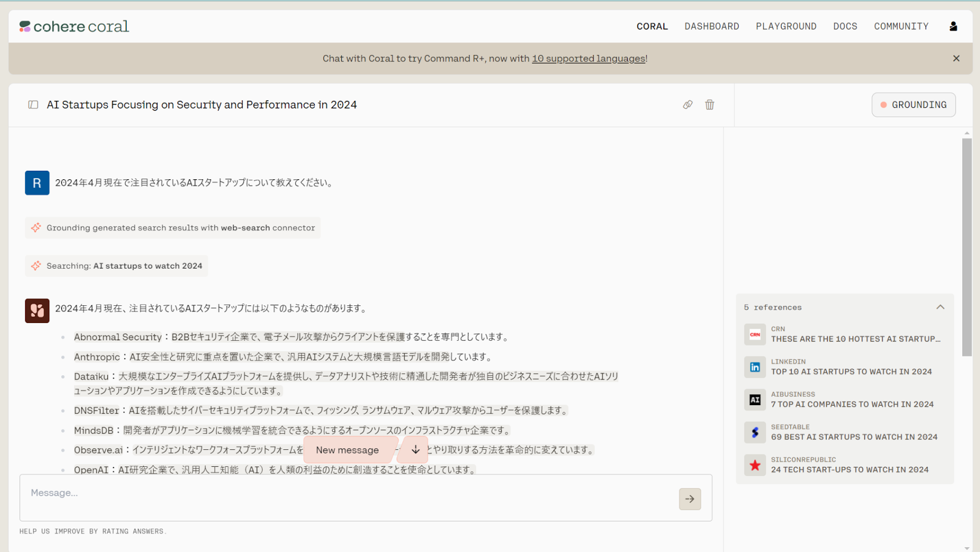Click the New message button
The image size is (980, 552).
[x=347, y=449]
